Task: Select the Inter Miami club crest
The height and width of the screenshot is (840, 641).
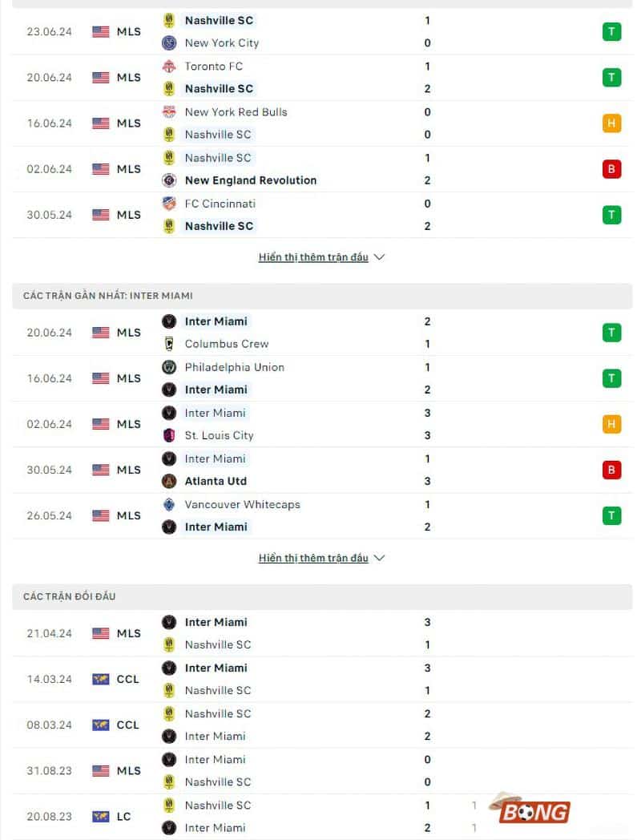Action: (168, 321)
